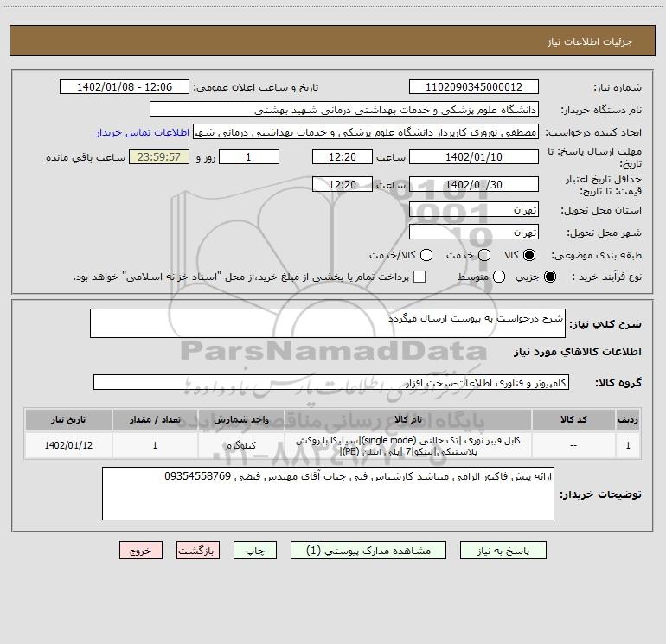Click the گروه کالا field کامپیوتر و فناوری

tap(331, 382)
